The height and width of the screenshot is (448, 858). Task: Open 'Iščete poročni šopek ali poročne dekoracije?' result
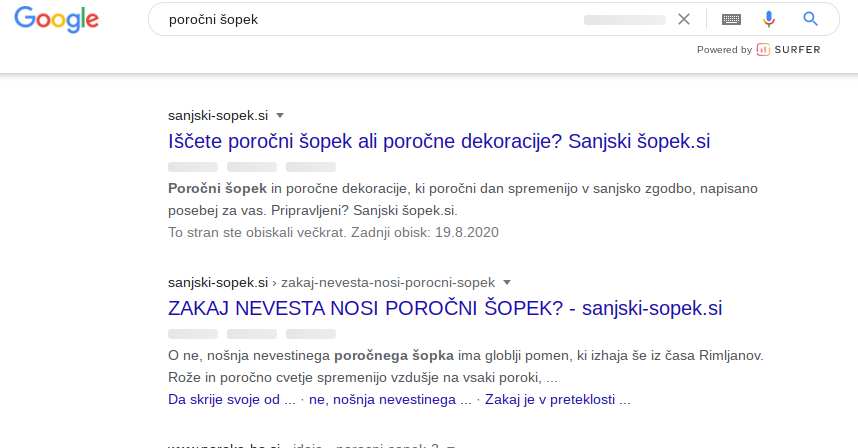(x=439, y=141)
